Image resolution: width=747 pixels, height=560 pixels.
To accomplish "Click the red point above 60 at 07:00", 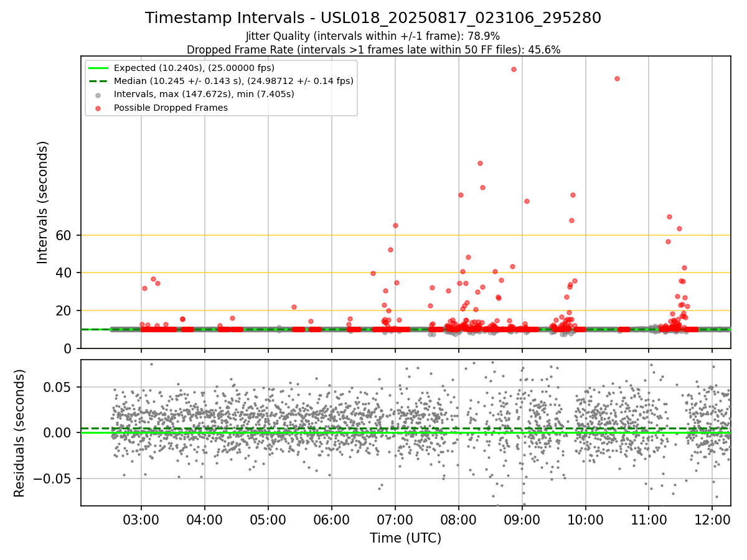I will click(395, 225).
